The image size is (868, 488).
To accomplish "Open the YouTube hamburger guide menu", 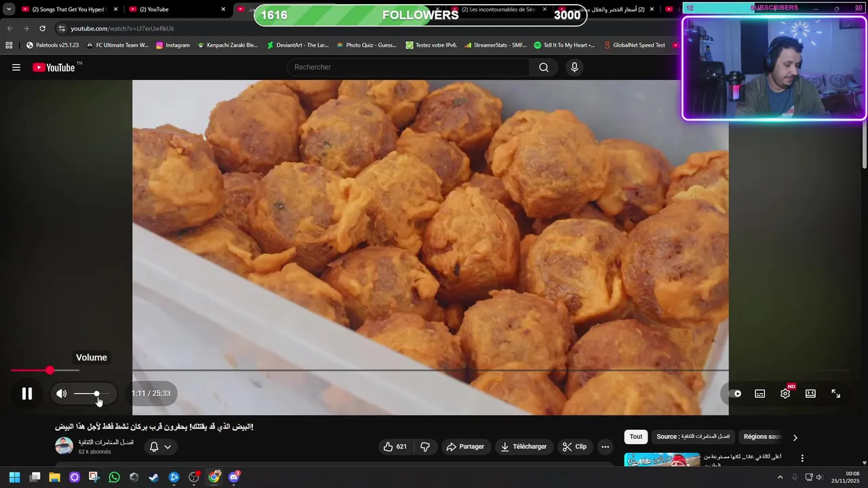I will (16, 67).
